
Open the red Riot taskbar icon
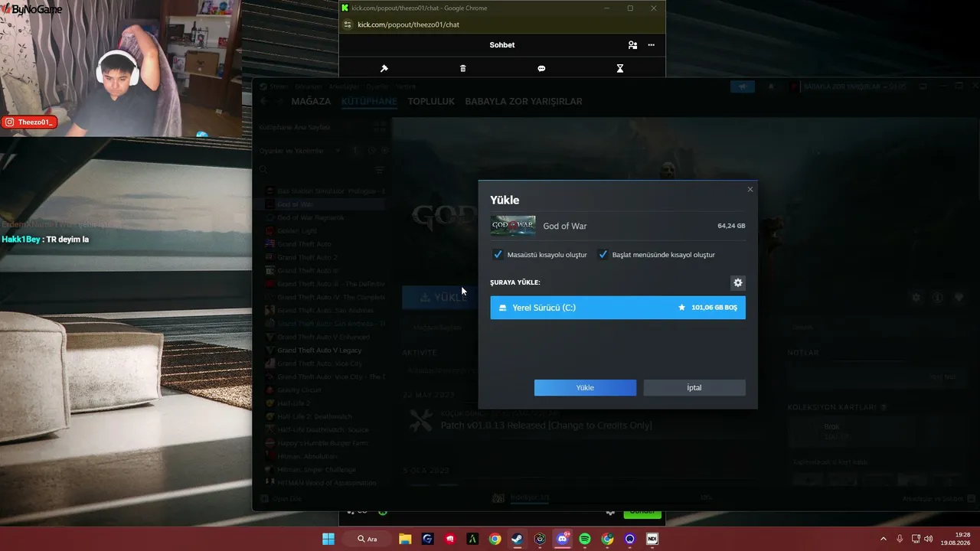(450, 539)
